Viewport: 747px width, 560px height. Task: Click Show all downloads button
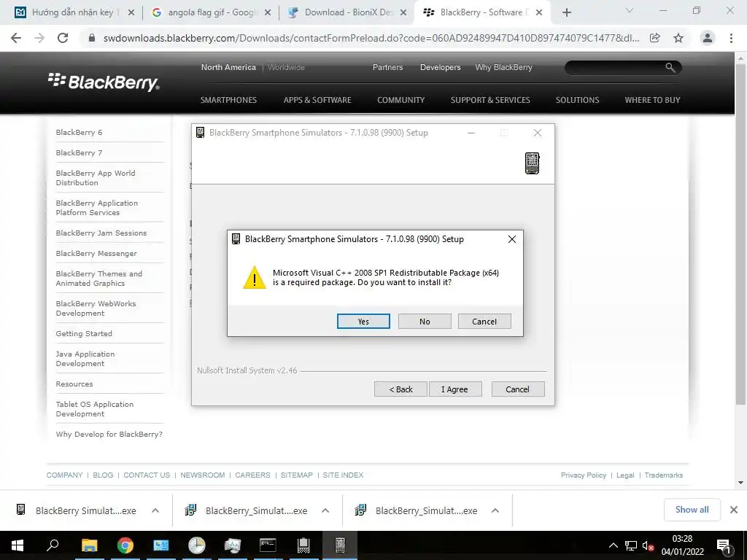click(692, 510)
